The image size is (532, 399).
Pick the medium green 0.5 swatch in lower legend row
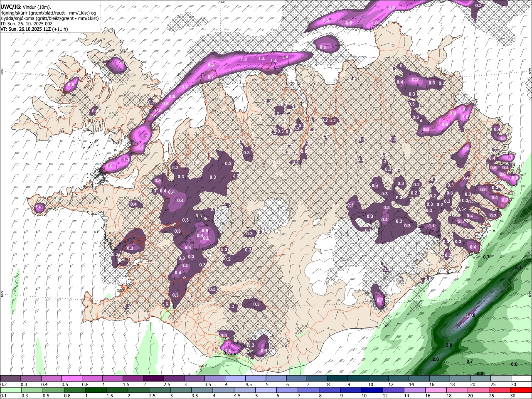(x=53, y=390)
